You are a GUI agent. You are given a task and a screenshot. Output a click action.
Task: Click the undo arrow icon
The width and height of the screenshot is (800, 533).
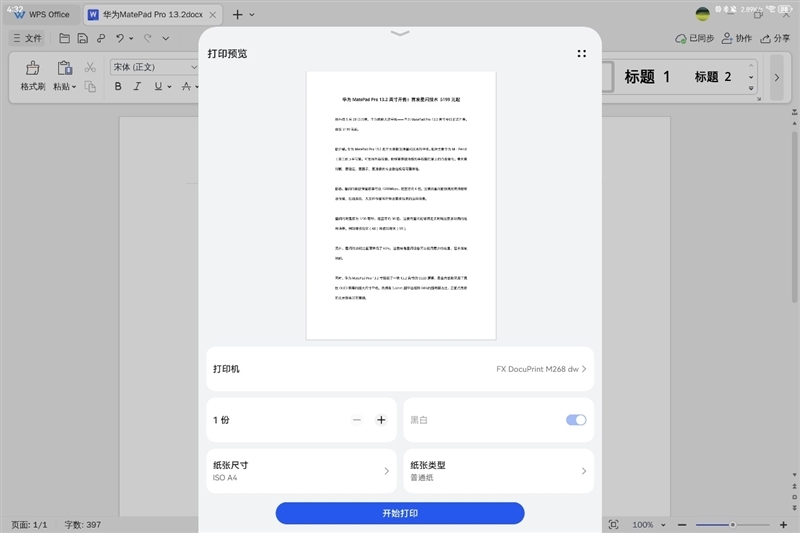click(120, 38)
